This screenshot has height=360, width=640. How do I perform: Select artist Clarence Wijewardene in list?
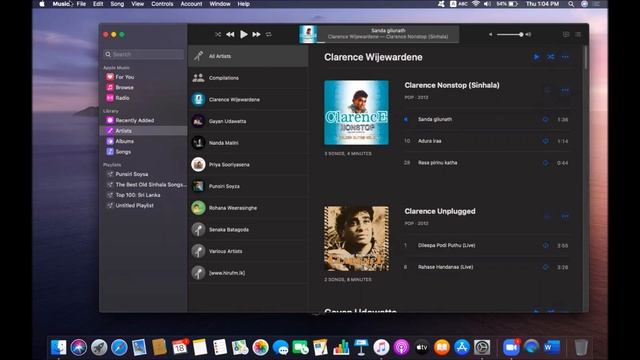click(x=248, y=100)
